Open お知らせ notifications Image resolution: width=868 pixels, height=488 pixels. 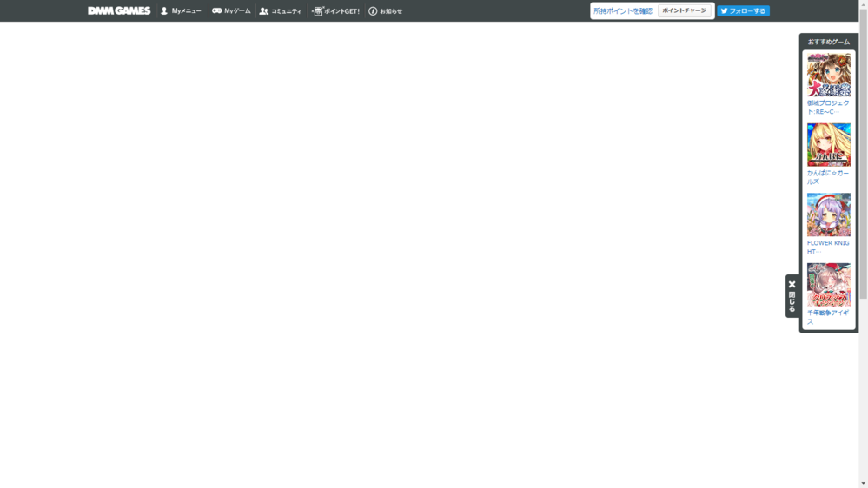pyautogui.click(x=386, y=11)
